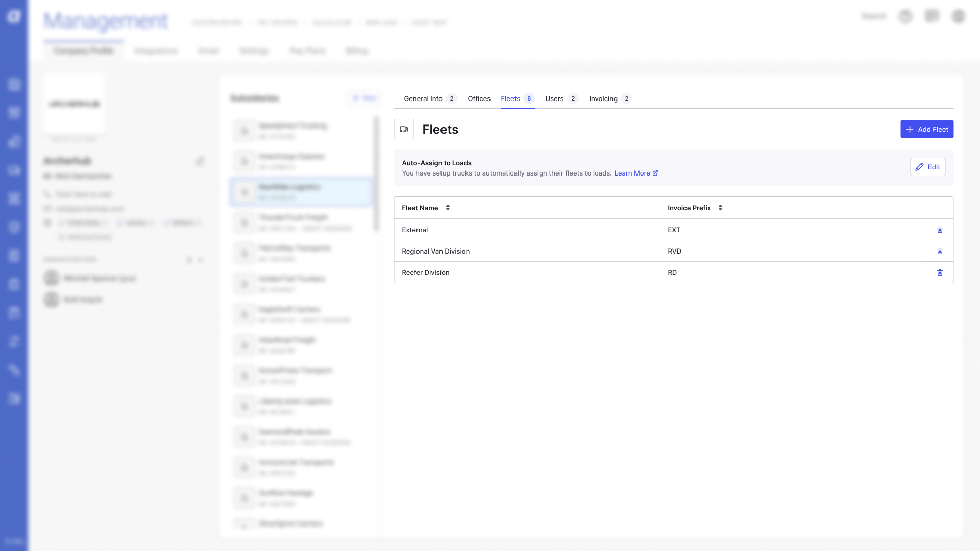Click the Auto-Assign to Loads heading
The height and width of the screenshot is (551, 980).
pyautogui.click(x=436, y=163)
